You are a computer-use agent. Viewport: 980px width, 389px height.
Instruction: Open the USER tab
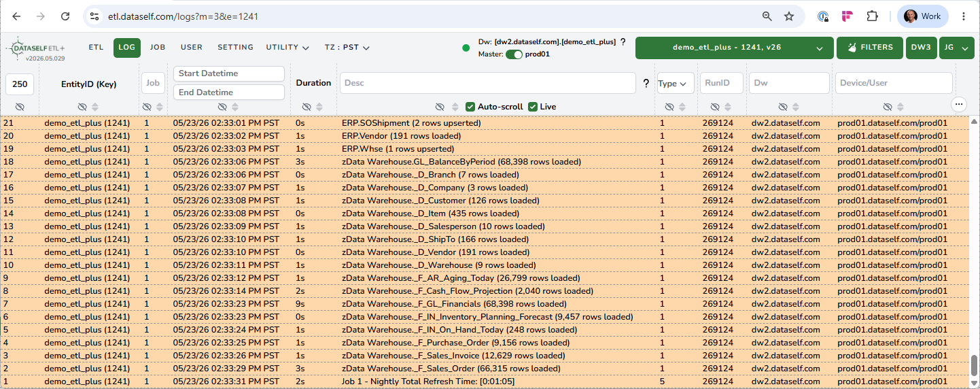click(x=192, y=48)
